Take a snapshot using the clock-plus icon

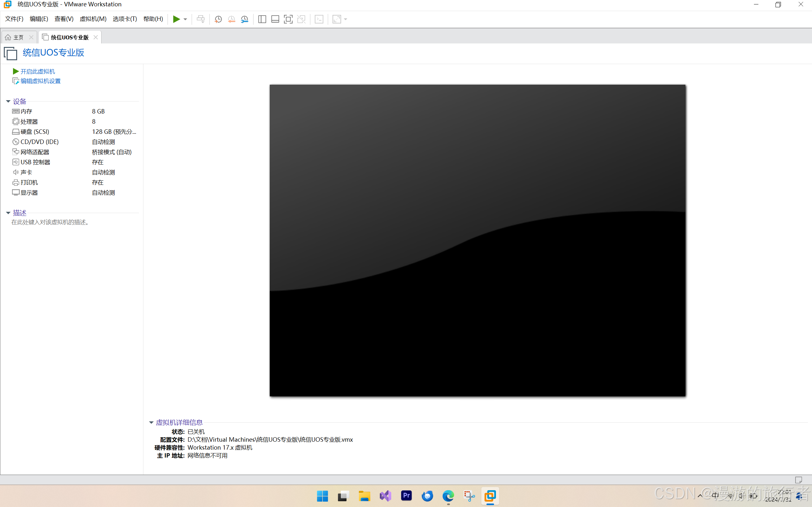218,19
